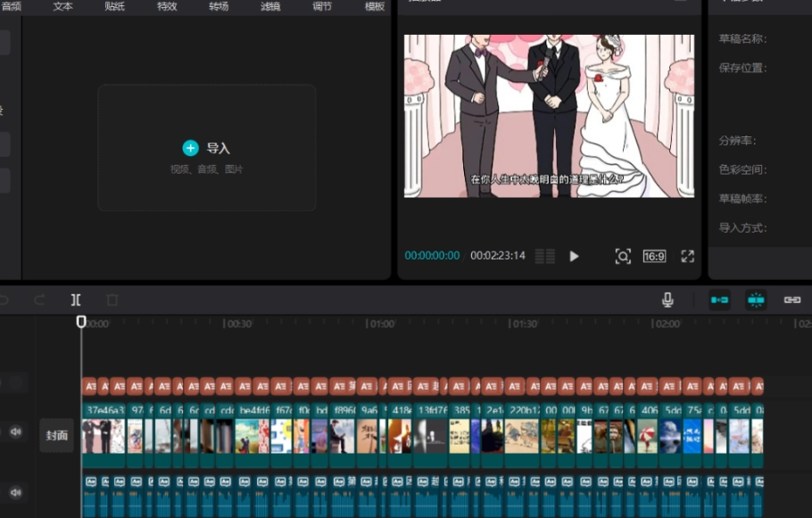Mute the bottom audio track
The image size is (812, 518).
click(15, 491)
